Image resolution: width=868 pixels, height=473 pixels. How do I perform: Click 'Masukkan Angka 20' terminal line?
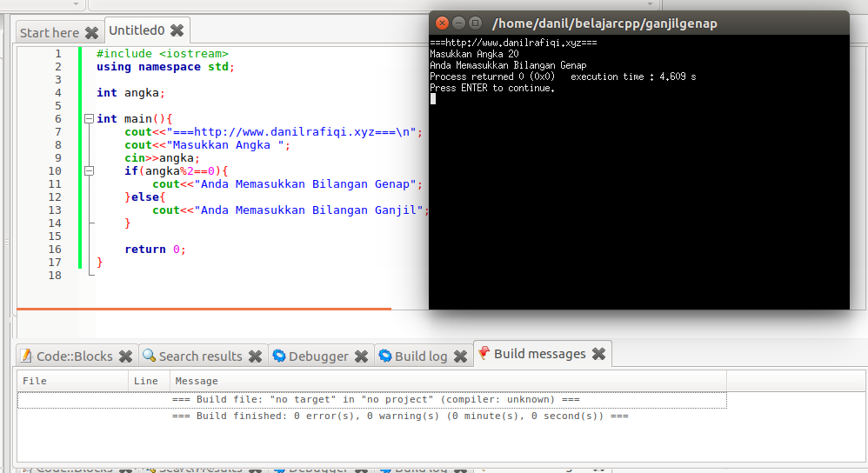point(474,54)
